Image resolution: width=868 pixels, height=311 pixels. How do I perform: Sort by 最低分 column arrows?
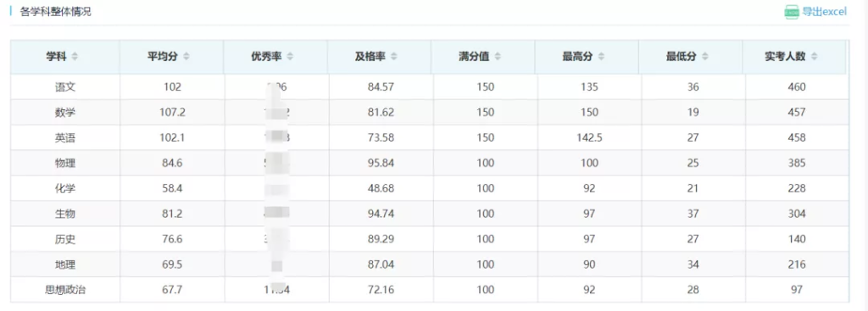704,57
